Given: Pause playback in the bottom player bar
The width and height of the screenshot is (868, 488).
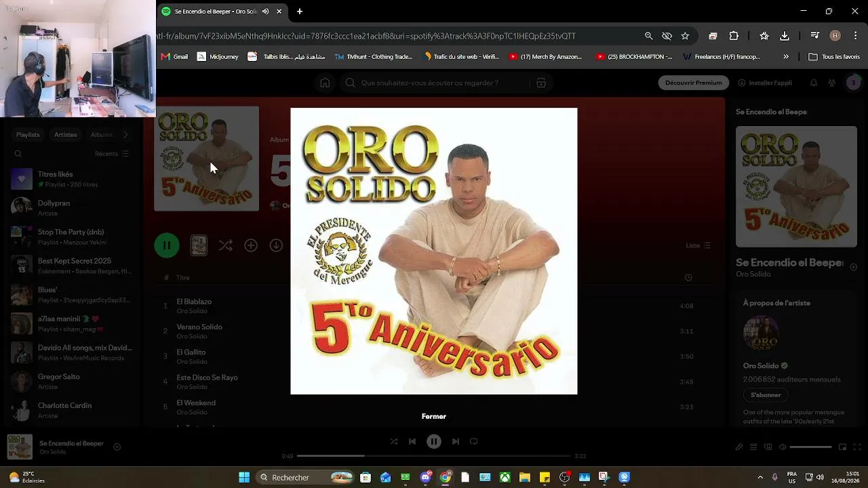Looking at the screenshot, I should (434, 441).
